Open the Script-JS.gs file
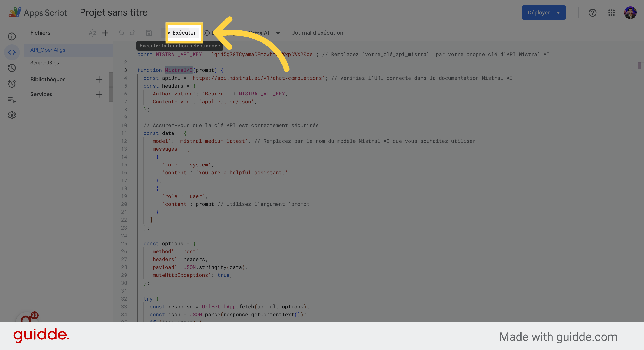The image size is (644, 350). coord(45,63)
